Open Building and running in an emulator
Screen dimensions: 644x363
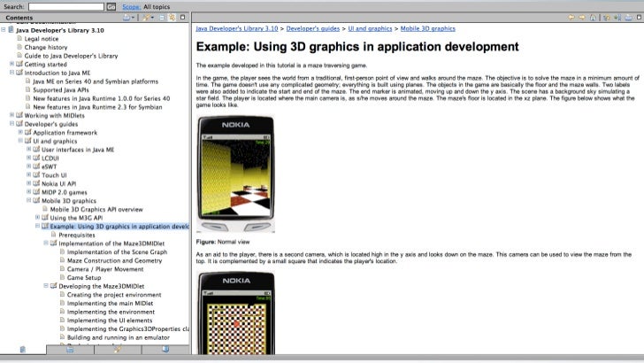pyautogui.click(x=119, y=337)
